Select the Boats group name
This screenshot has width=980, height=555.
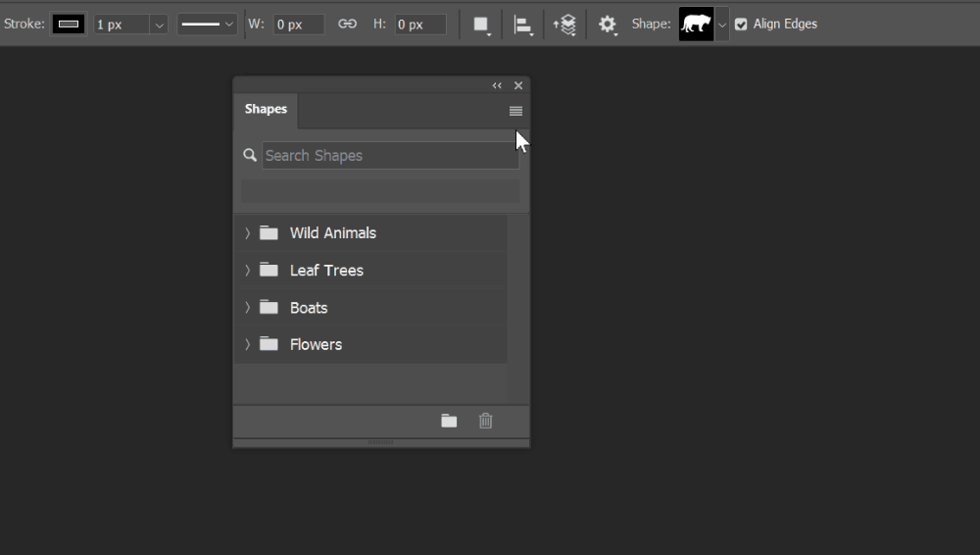pos(309,308)
